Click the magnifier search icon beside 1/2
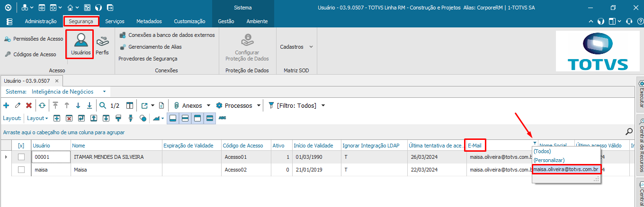This screenshot has height=207, width=644. coord(103,105)
